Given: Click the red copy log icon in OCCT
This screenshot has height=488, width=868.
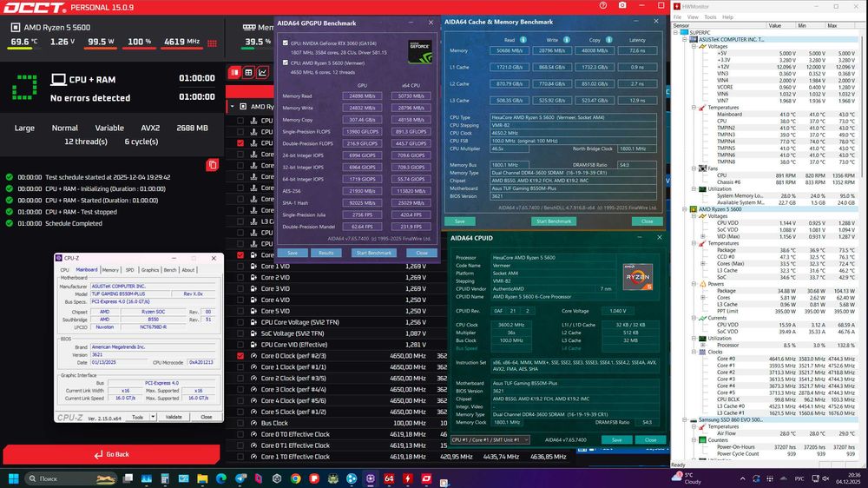Looking at the screenshot, I should click(212, 164).
